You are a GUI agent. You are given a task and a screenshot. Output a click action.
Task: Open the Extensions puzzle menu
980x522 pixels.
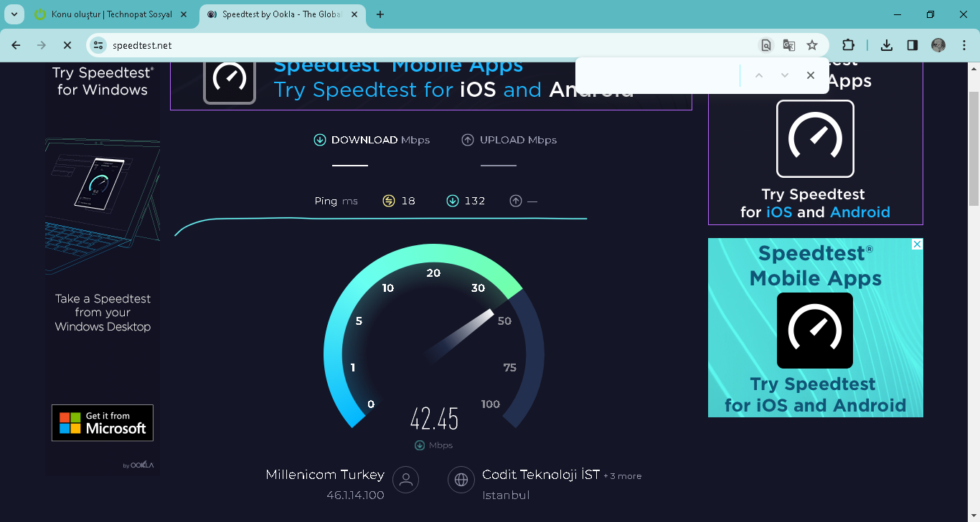tap(848, 45)
